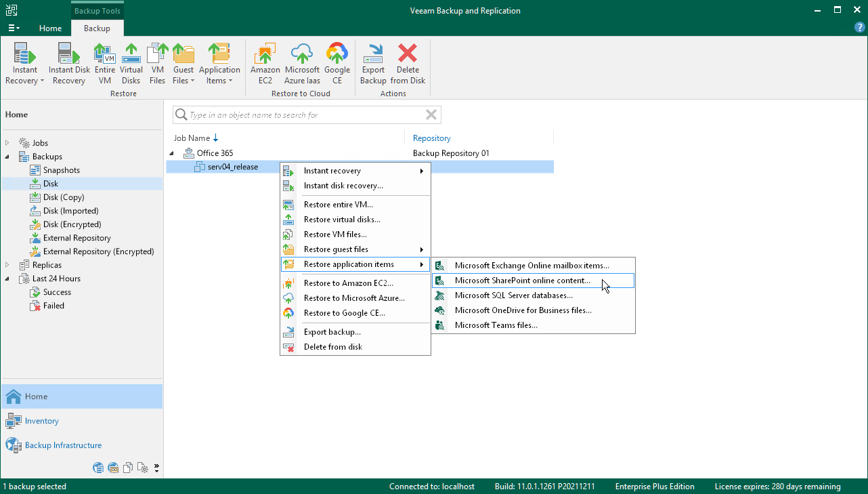The height and width of the screenshot is (494, 868).
Task: Collapse the Office 365 job group
Action: tap(172, 153)
